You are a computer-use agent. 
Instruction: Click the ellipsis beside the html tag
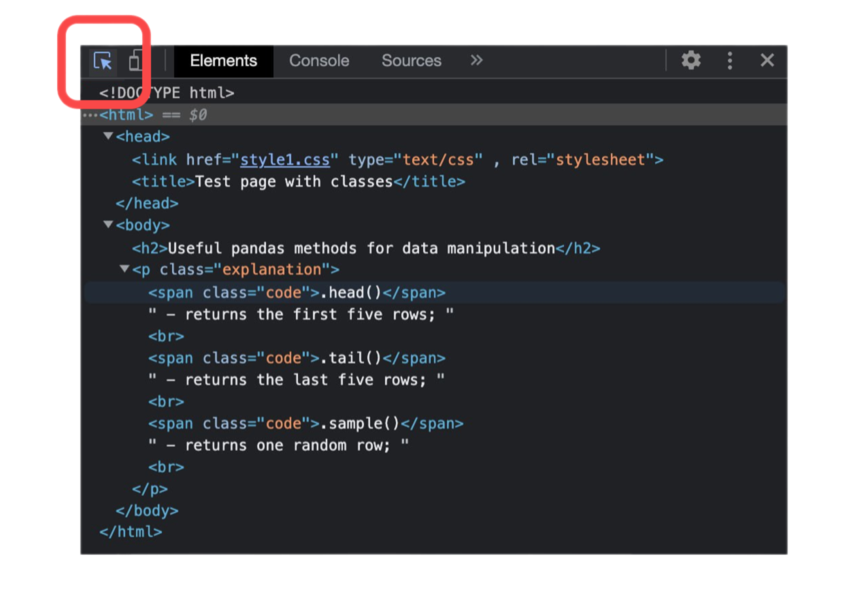(90, 115)
